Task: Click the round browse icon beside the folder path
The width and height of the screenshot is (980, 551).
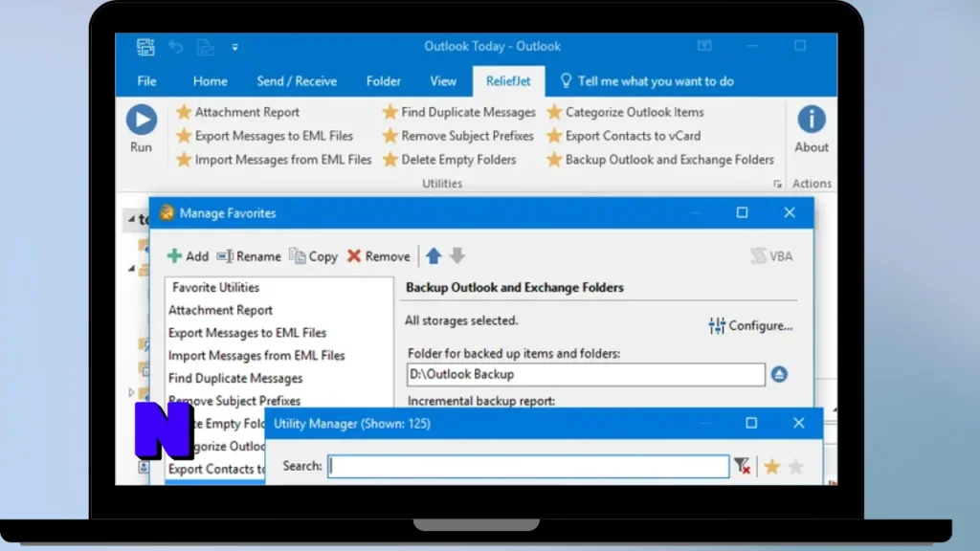Action: tap(779, 375)
